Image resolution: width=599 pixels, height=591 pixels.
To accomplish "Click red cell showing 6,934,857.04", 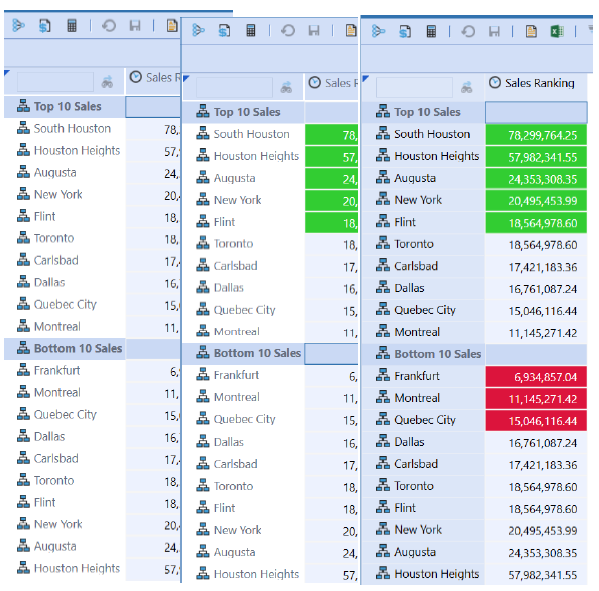I will [536, 377].
